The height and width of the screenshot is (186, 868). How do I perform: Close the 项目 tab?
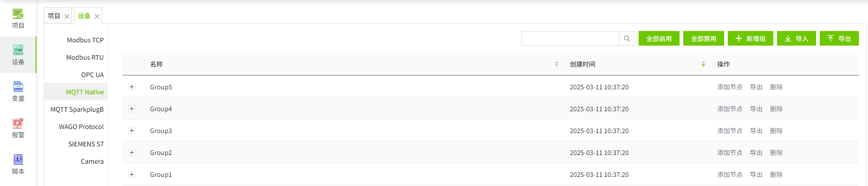click(x=67, y=16)
